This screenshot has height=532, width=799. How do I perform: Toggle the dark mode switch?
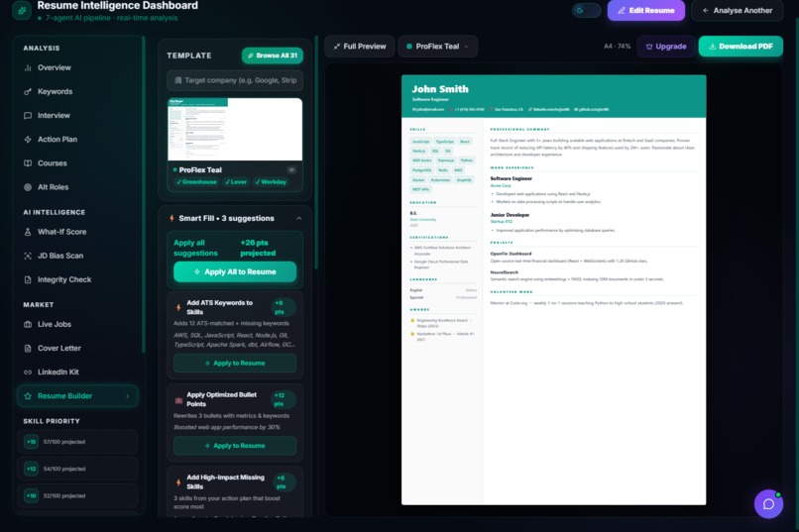(x=586, y=10)
